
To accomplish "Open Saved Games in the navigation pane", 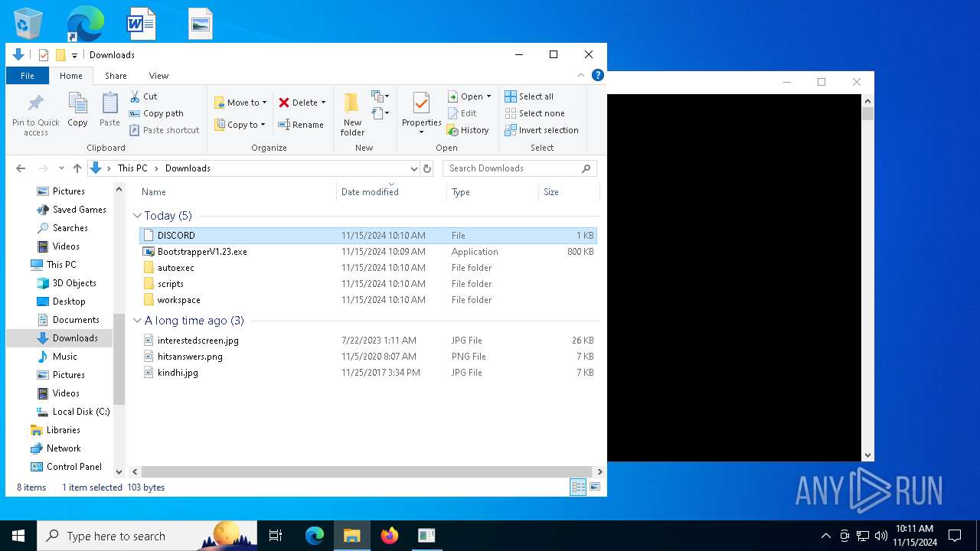I will click(72, 210).
